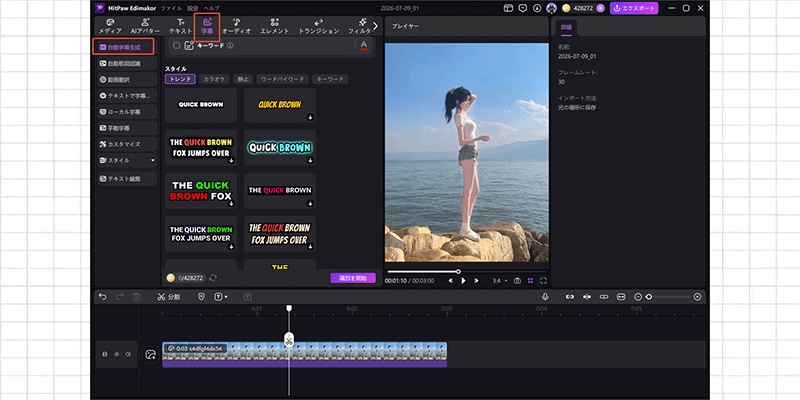Switch to the カラオケ style tab
The width and height of the screenshot is (800, 400).
pos(213,79)
